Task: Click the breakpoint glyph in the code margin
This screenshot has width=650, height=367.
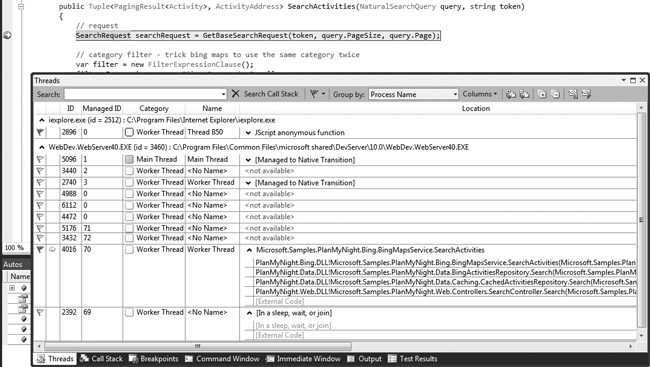Action: click(7, 35)
